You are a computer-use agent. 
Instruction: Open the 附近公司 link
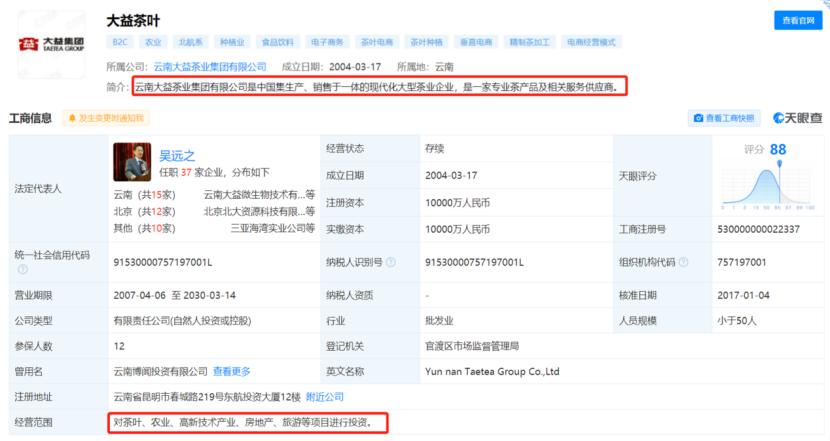[324, 397]
